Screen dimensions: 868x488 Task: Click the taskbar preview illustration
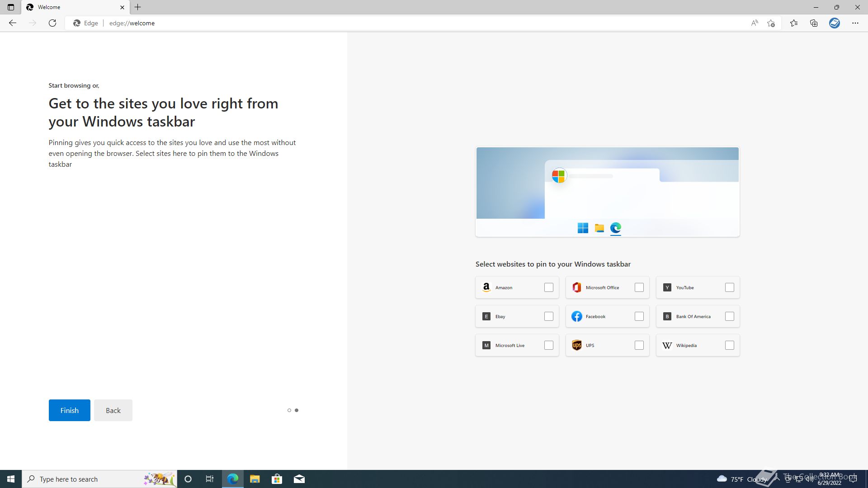[608, 192]
